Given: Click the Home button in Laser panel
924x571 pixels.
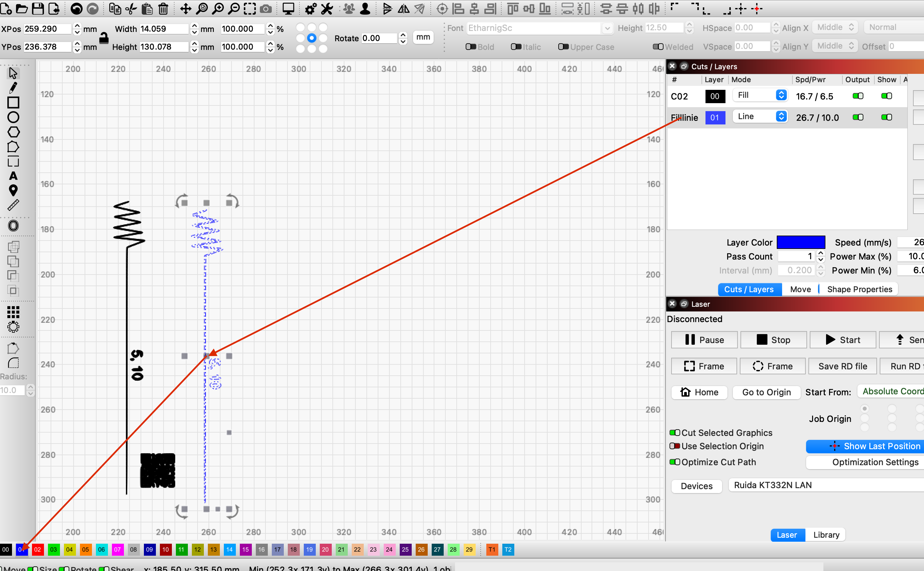Looking at the screenshot, I should (x=699, y=392).
